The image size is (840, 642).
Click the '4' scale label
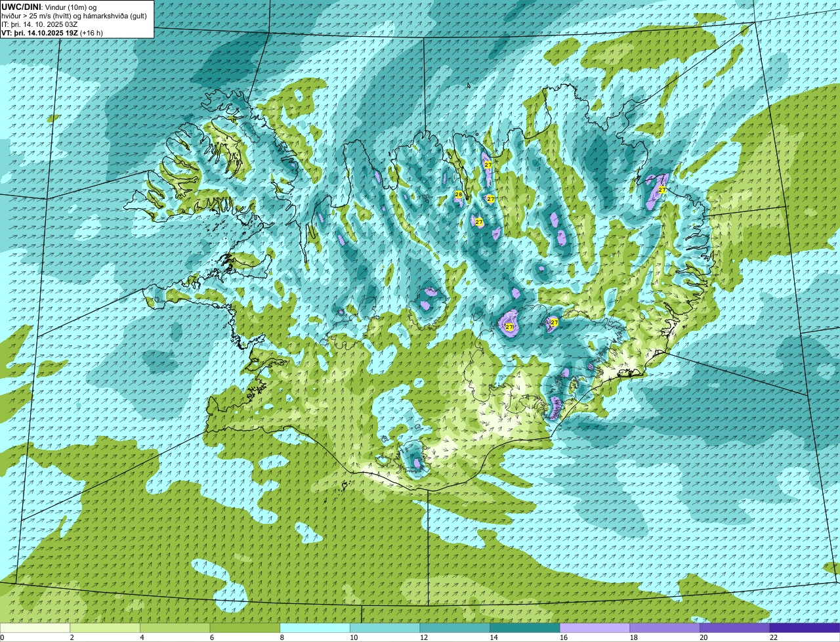pos(142,637)
